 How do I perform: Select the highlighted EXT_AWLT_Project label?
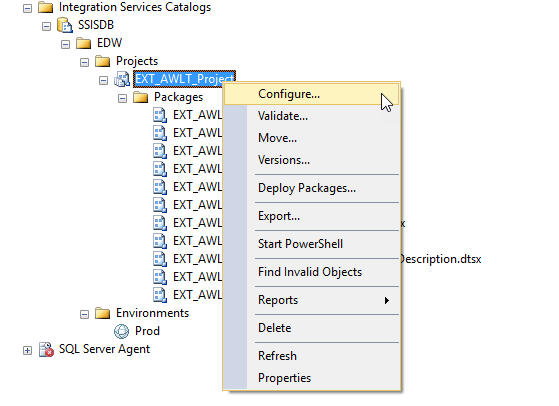184,79
